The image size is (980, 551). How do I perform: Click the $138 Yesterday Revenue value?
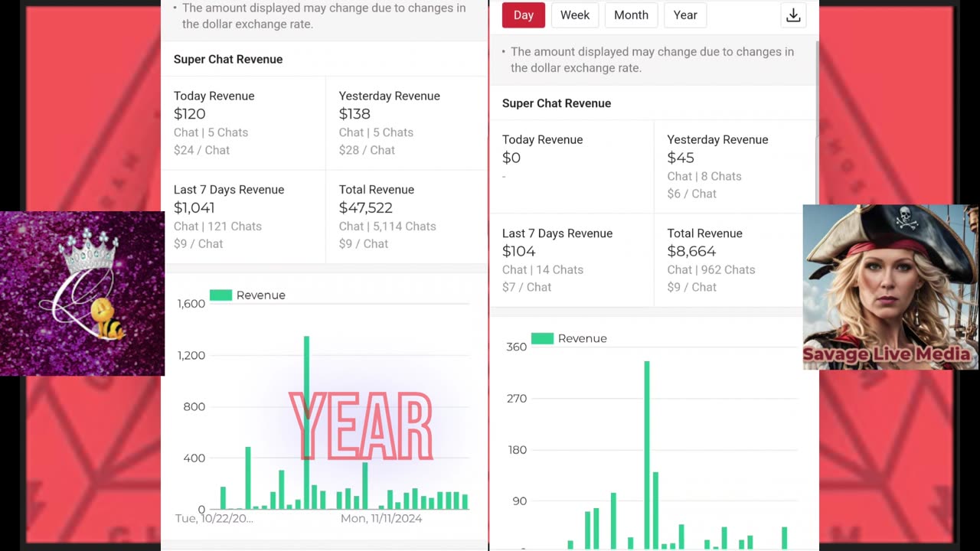pos(354,114)
